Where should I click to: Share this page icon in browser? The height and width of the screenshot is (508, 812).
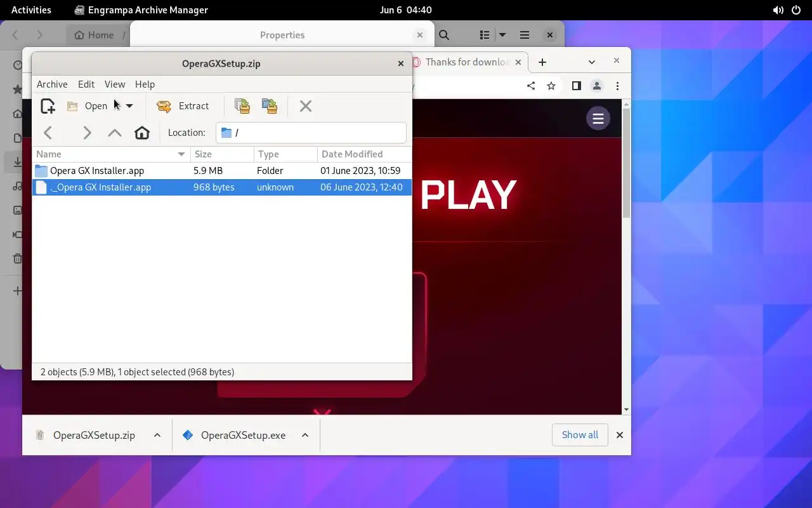point(531,86)
